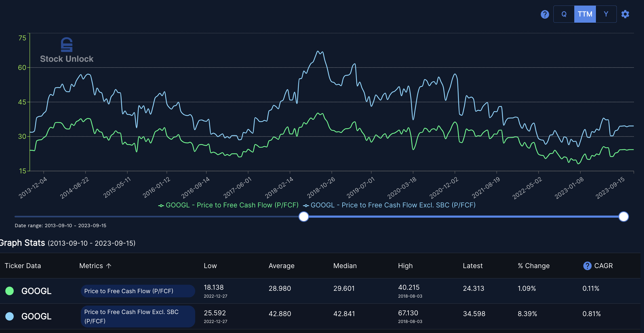644x333 pixels.
Task: Click the Graph Stats heading
Action: pyautogui.click(x=22, y=243)
